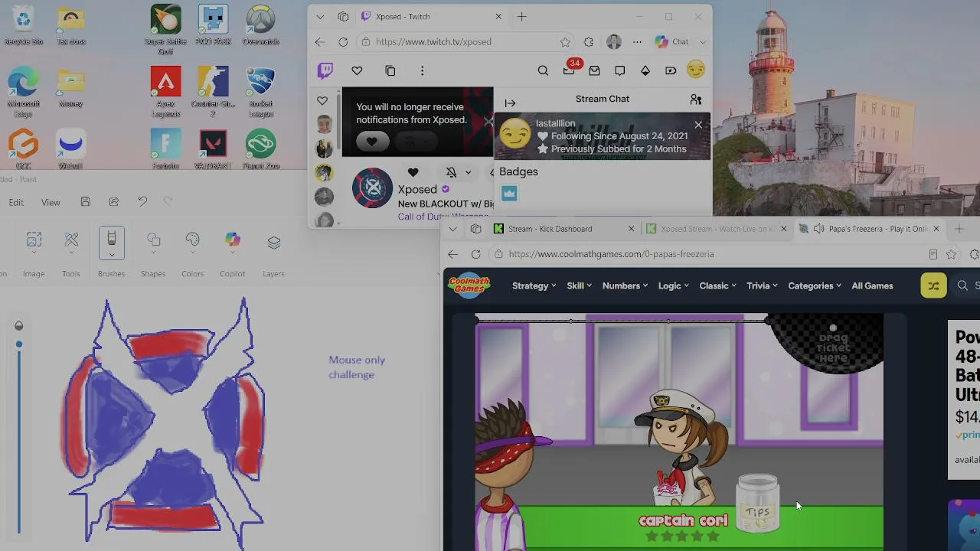Toggle the follow heart beside Xposed
This screenshot has width=980, height=551.
tap(413, 172)
